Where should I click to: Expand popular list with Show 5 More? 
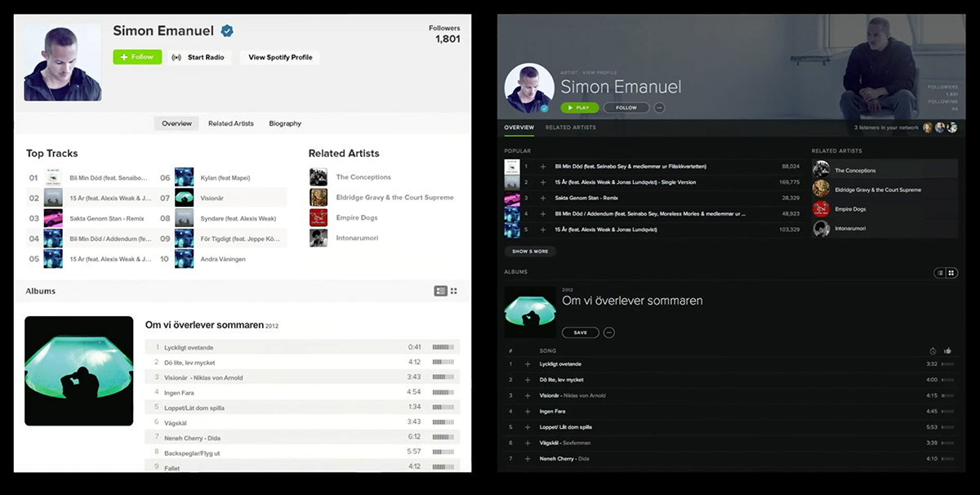pyautogui.click(x=530, y=252)
